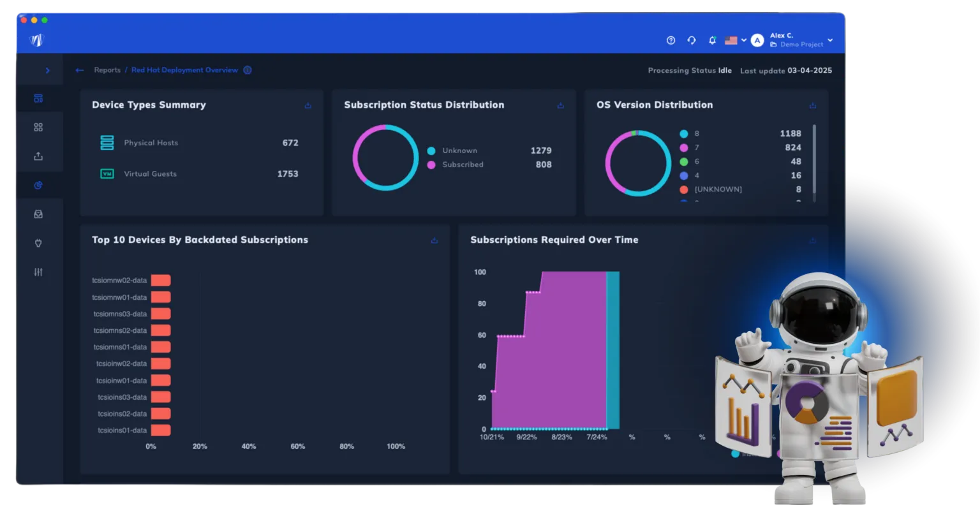Click the OS Version legend scrollbar
This screenshot has width=980, height=507.
814,159
